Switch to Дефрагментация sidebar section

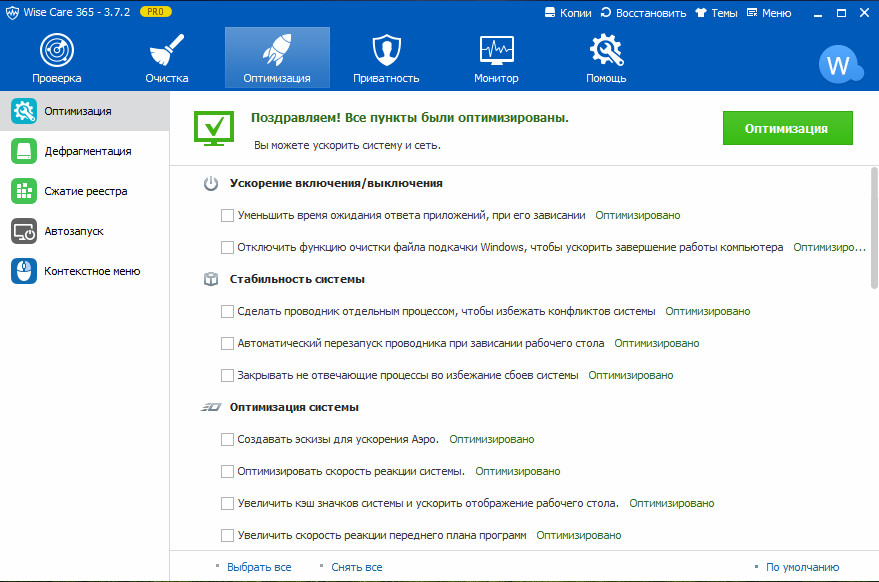click(x=85, y=151)
